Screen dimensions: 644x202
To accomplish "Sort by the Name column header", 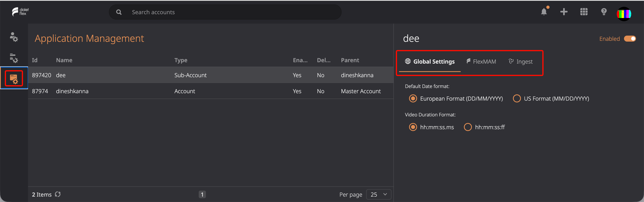I will click(64, 60).
